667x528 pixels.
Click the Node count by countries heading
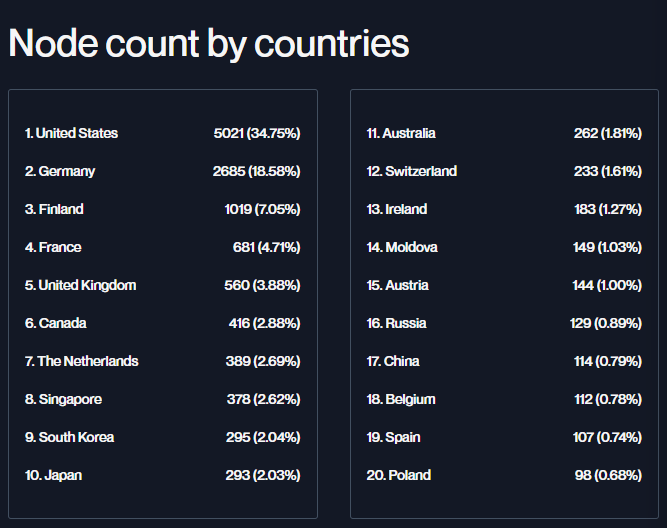pyautogui.click(x=208, y=44)
